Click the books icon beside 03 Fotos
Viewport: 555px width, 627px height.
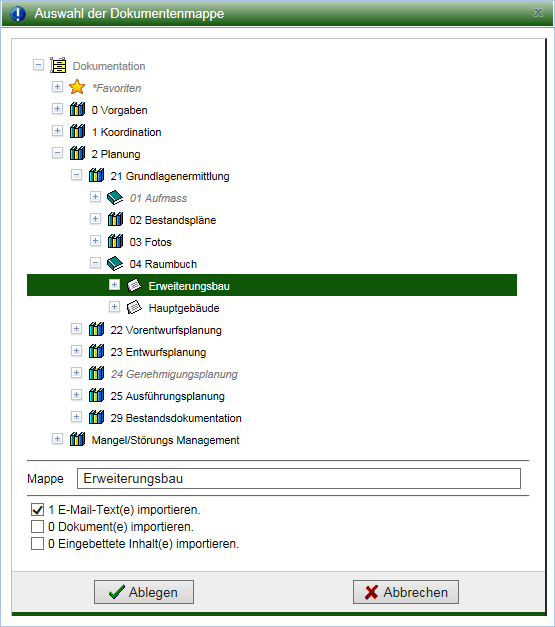(115, 241)
